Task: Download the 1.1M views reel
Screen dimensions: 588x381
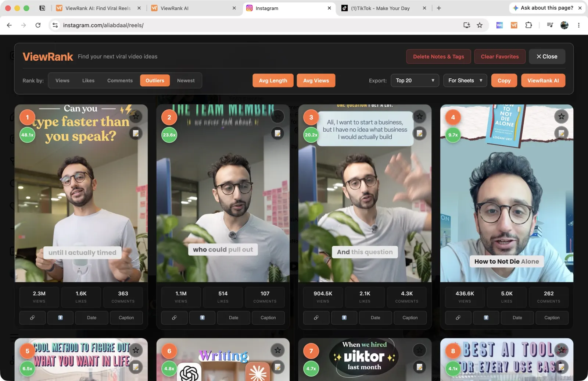Action: [x=202, y=318]
